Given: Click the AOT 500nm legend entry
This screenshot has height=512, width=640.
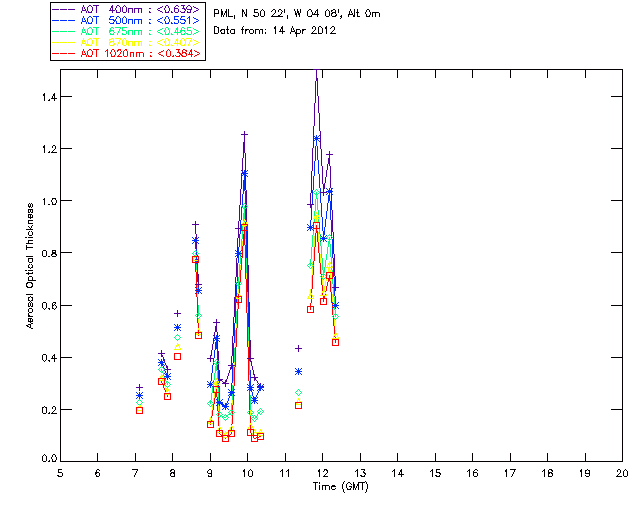Looking at the screenshot, I should point(126,20).
